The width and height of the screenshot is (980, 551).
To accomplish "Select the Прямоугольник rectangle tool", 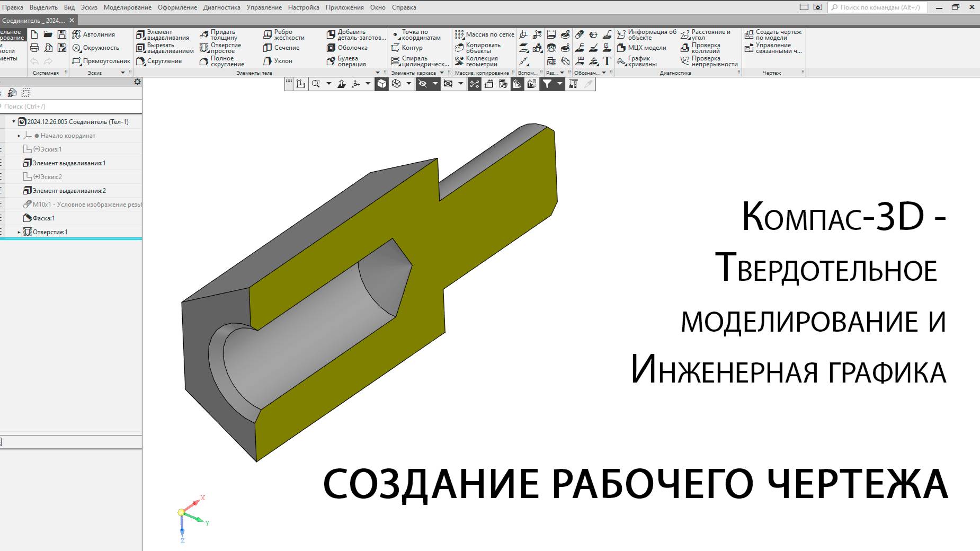I will (101, 61).
